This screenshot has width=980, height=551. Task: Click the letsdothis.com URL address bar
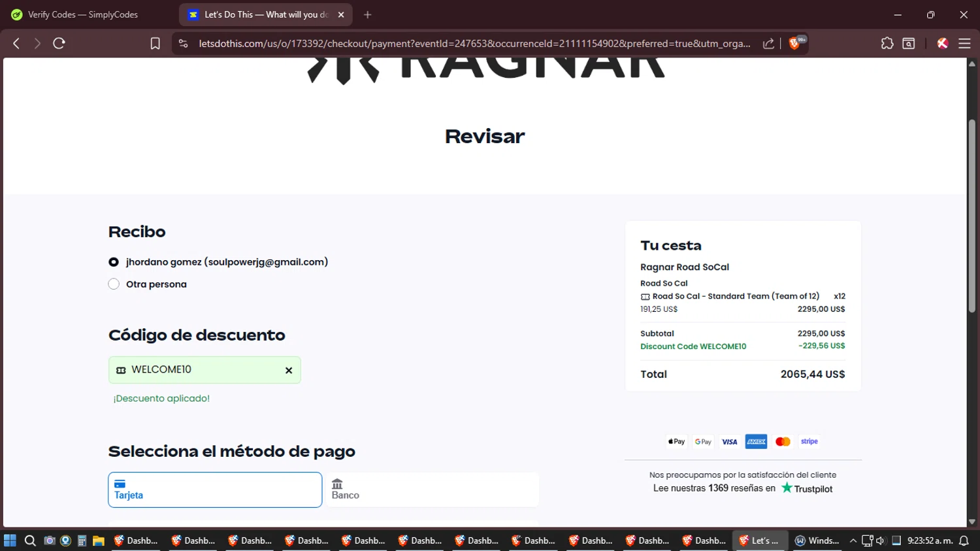pos(474,44)
